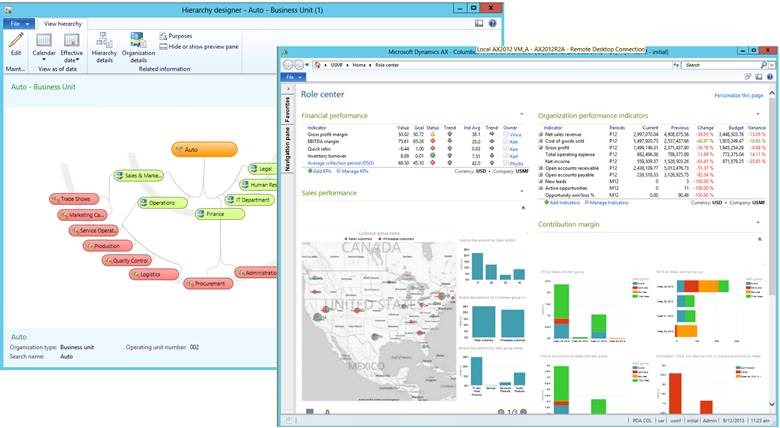Click the Forward navigation button in Dynamics AX

click(298, 65)
